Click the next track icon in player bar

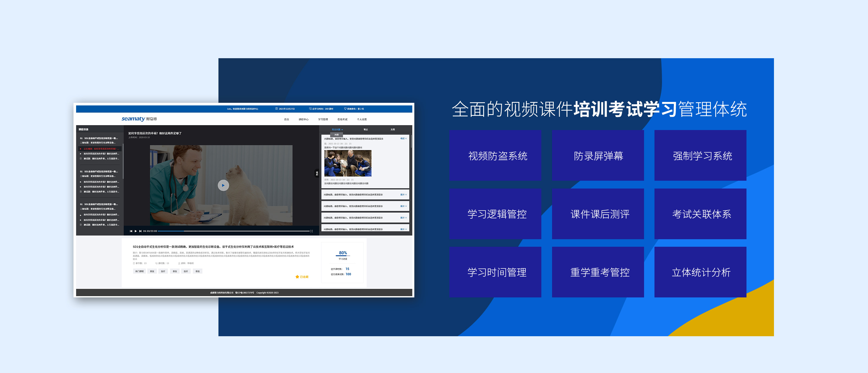coord(141,231)
